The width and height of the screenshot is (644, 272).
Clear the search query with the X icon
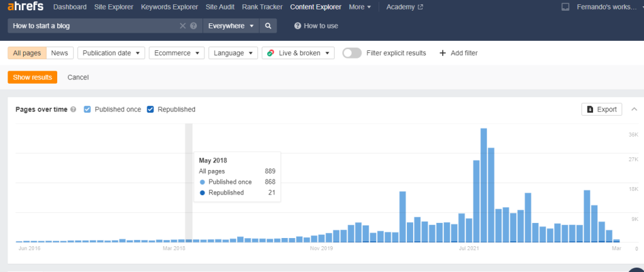(183, 26)
